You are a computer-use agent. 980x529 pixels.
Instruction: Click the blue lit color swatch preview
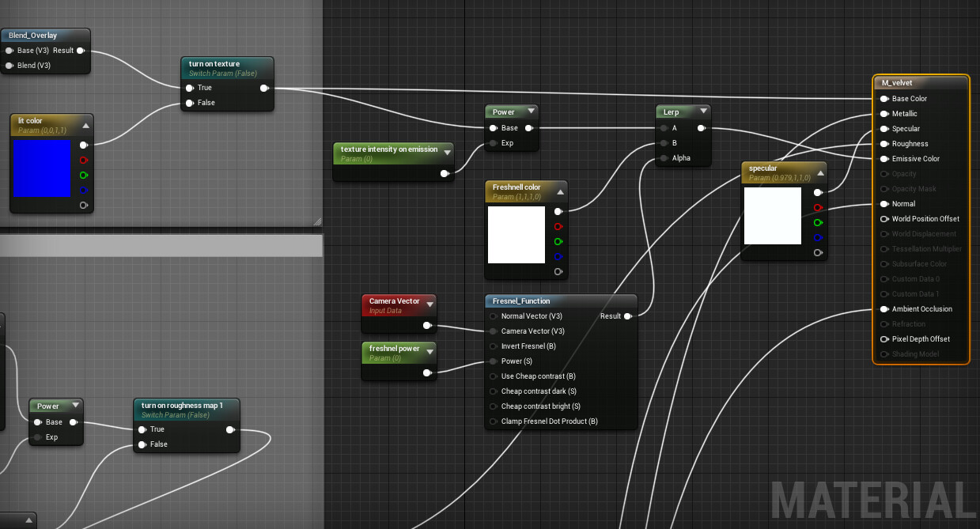pos(43,168)
